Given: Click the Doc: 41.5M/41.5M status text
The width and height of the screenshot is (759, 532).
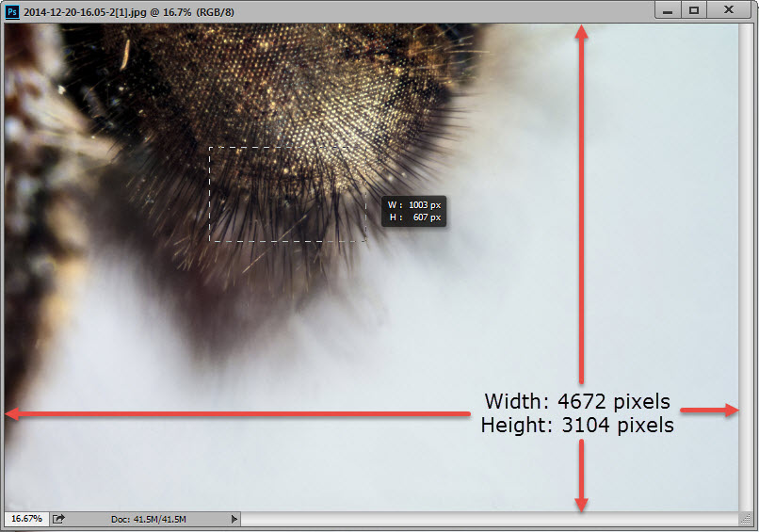Looking at the screenshot, I should pos(148,520).
